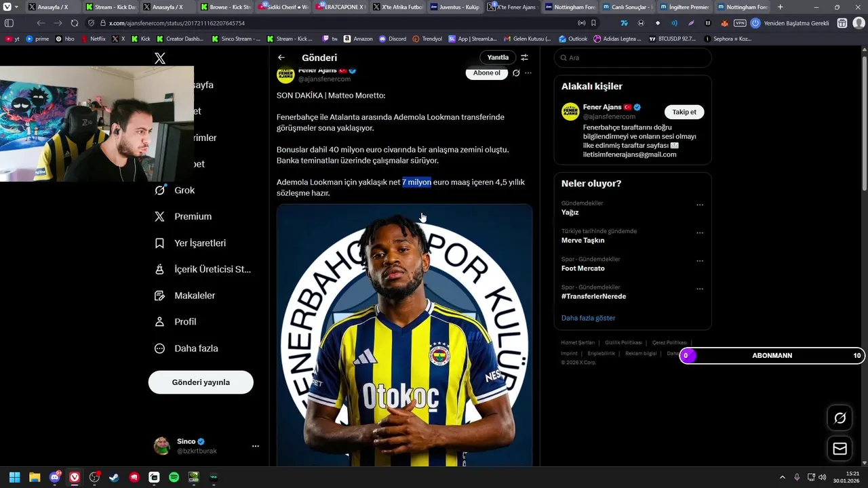
Task: Switch to the Browse - Kick Stream tab
Action: [226, 7]
